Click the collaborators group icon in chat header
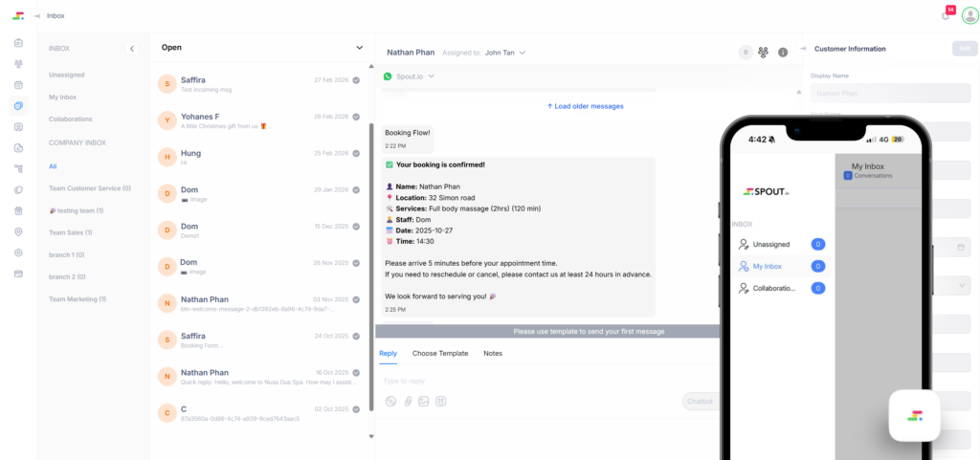This screenshot has height=460, width=980. (x=764, y=52)
